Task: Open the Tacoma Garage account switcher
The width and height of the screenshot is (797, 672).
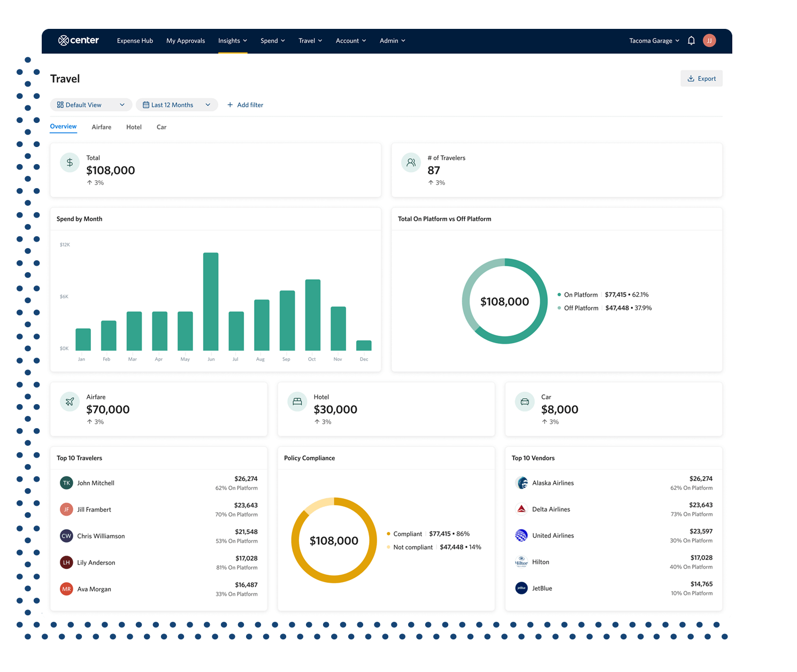Action: click(x=654, y=41)
